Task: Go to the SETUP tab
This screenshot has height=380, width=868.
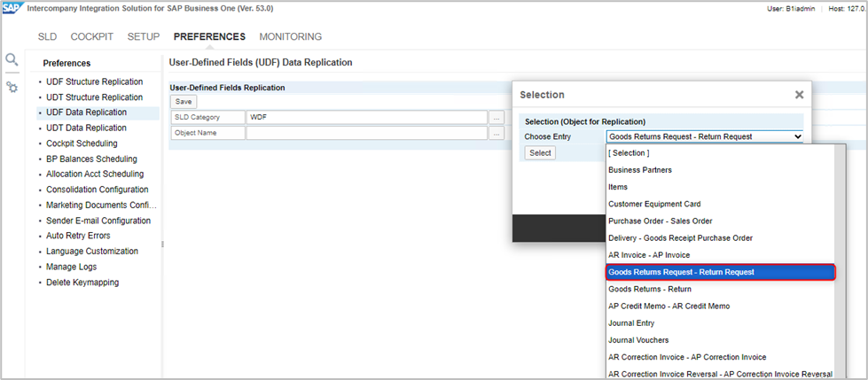Action: (x=144, y=37)
